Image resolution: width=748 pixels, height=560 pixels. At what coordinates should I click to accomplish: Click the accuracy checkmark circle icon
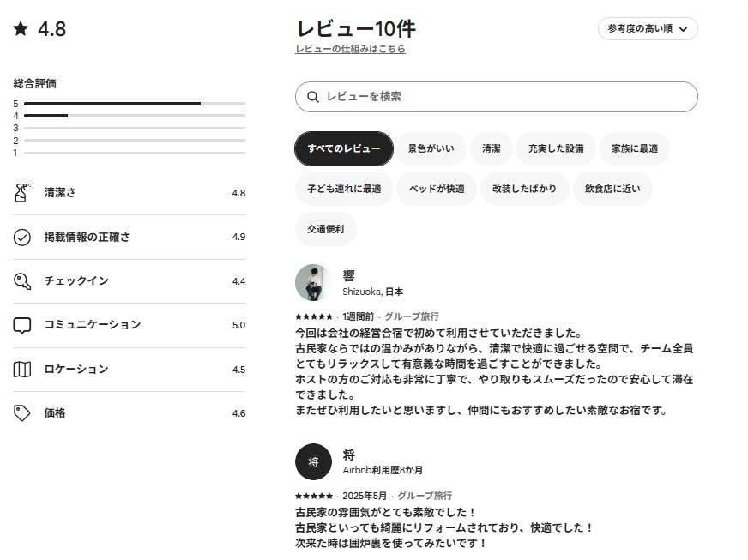coord(22,238)
